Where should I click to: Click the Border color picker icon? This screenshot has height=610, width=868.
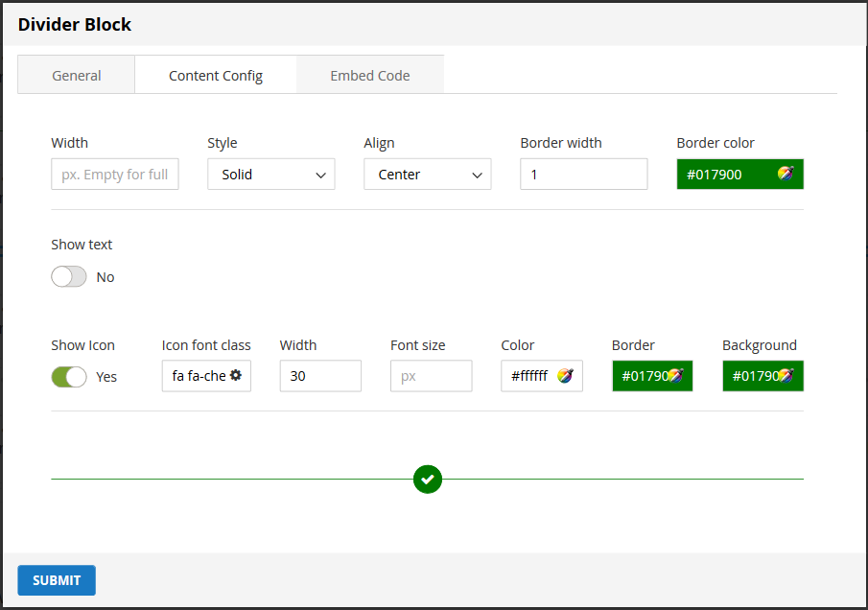click(x=785, y=174)
